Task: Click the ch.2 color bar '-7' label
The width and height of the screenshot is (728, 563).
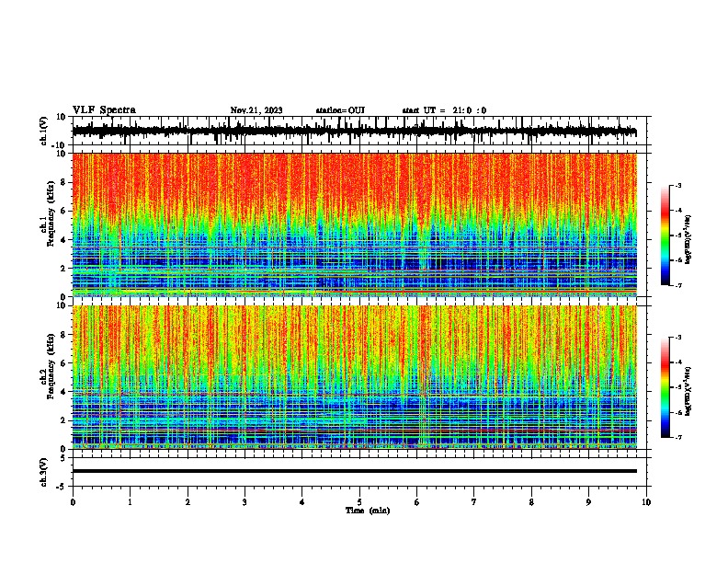Action: tap(678, 437)
